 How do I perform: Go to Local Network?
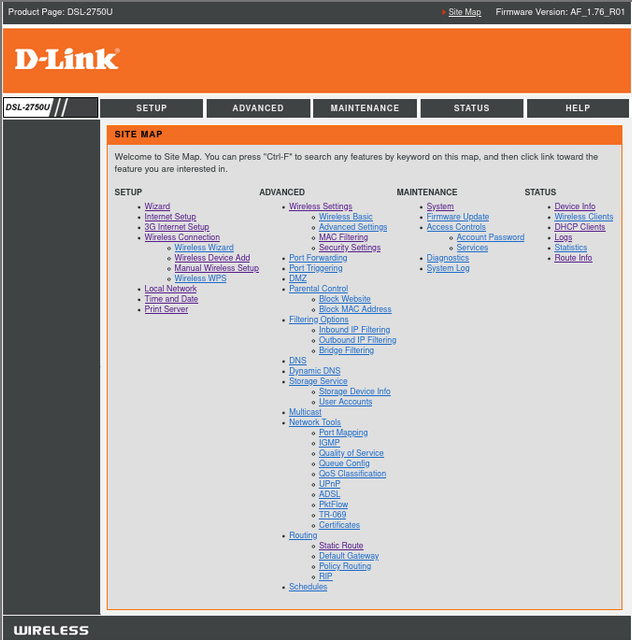(x=171, y=289)
